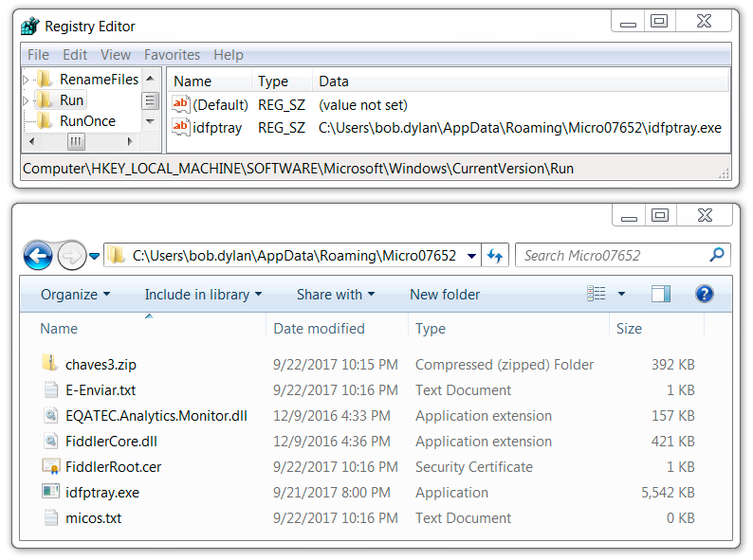The image size is (753, 560).
Task: Open the view options dropdown arrow
Action: [621, 294]
